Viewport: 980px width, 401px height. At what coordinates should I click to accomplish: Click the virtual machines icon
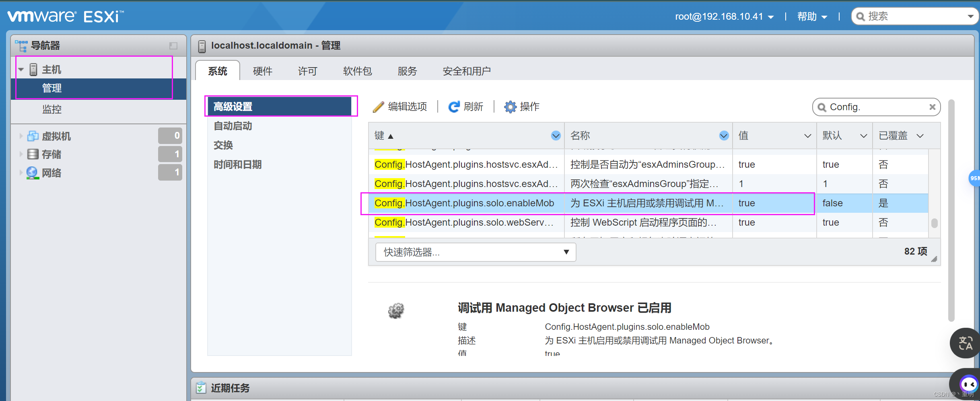click(33, 136)
